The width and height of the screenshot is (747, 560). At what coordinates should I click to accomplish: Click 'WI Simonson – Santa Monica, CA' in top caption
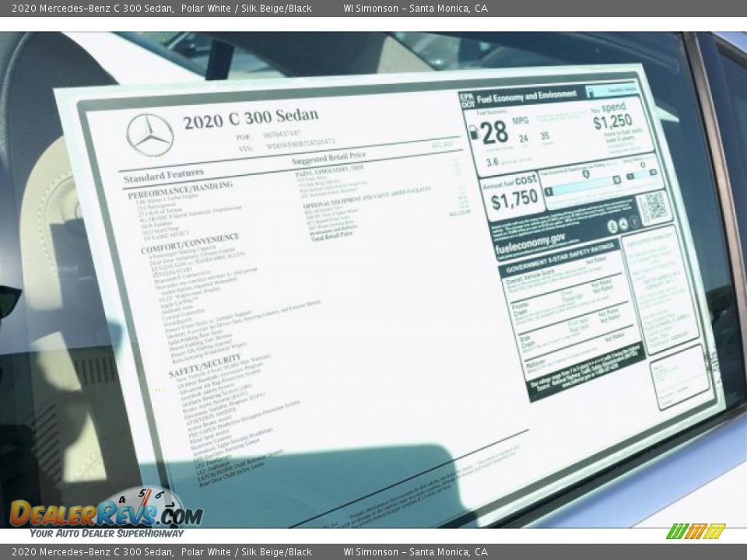point(416,8)
